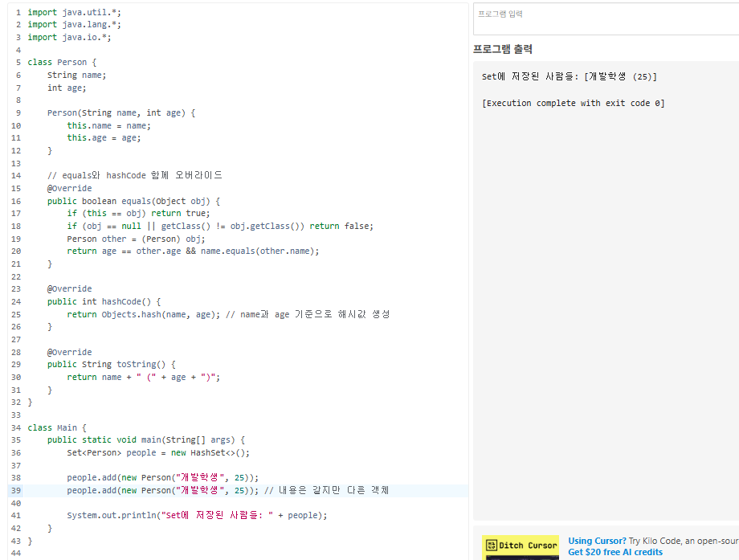Click the '@Override' above the toString method
739x560 pixels.
coord(69,352)
